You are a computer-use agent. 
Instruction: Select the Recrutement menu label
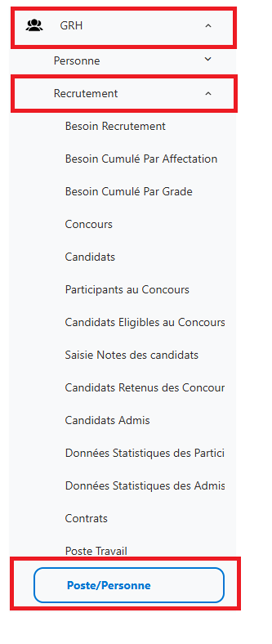pyautogui.click(x=86, y=94)
